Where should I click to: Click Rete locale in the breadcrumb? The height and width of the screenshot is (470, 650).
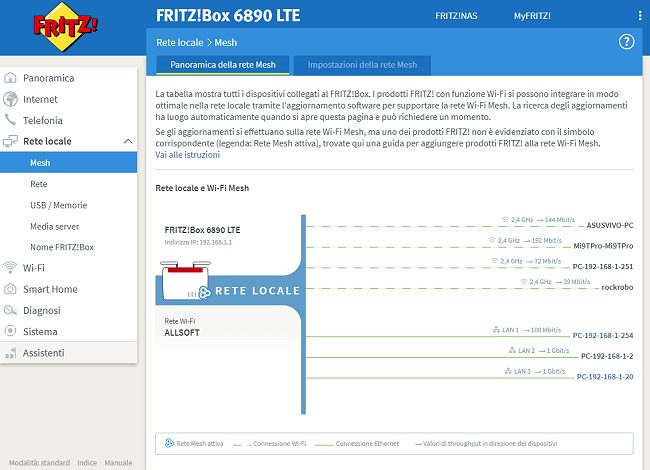(x=179, y=43)
